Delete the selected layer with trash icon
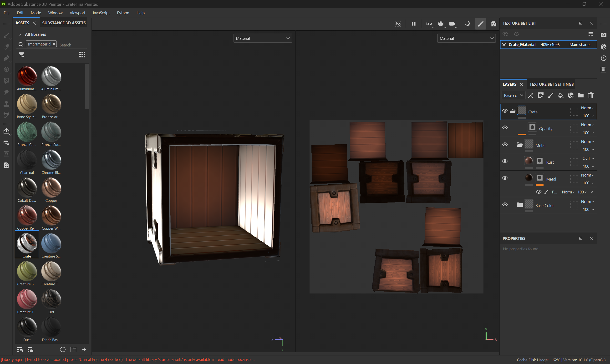 click(591, 96)
